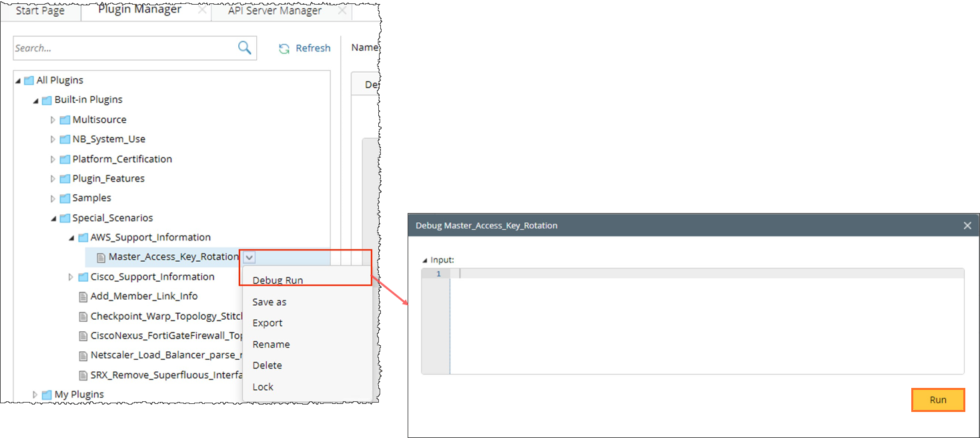
Task: Click the Refresh icon
Action: click(284, 48)
